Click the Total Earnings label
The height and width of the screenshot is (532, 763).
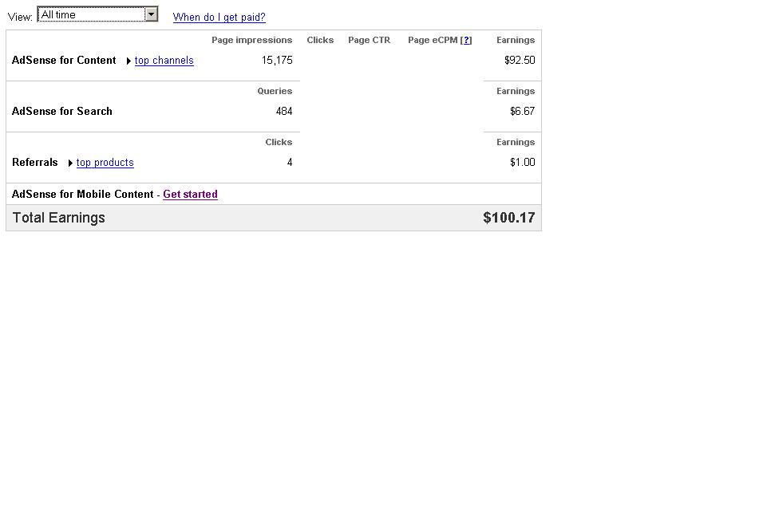tap(58, 218)
